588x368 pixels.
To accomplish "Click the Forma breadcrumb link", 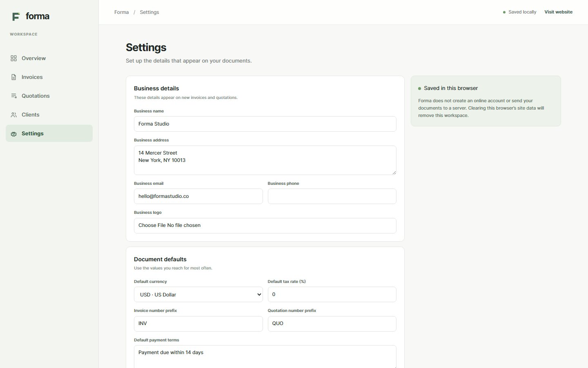I will tap(121, 12).
